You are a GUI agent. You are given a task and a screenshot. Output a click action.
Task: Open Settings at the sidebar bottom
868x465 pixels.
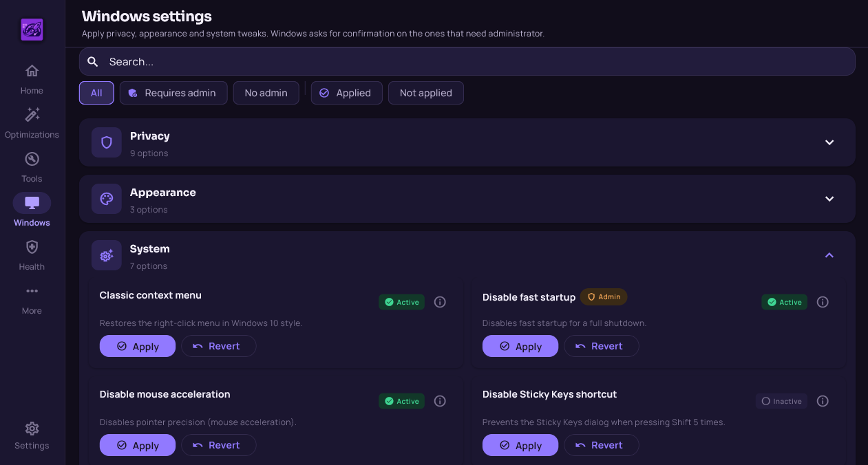(x=32, y=436)
